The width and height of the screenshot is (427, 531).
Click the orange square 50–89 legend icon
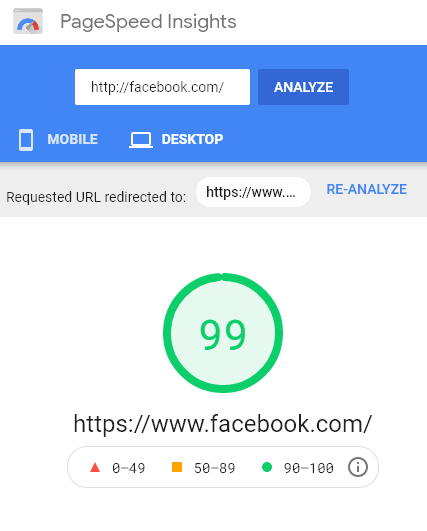(x=177, y=467)
